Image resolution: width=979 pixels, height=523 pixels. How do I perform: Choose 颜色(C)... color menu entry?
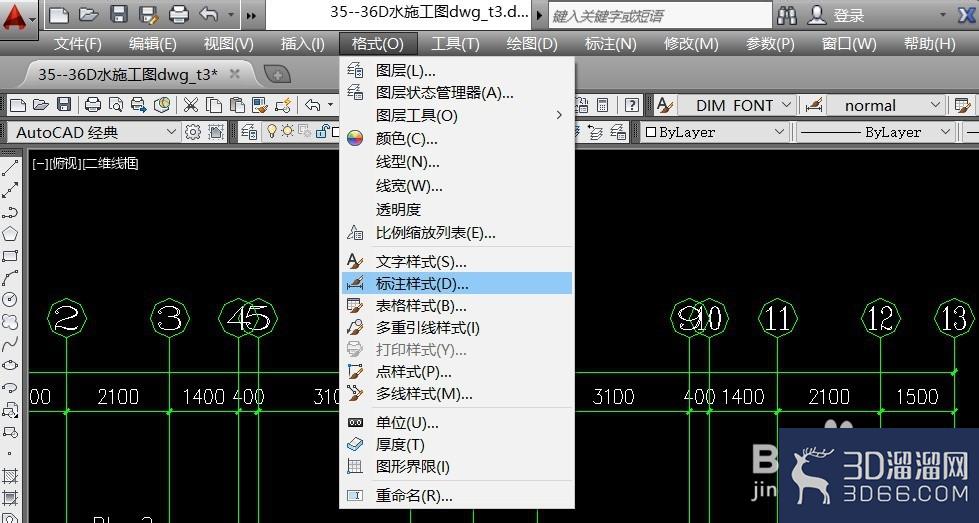click(457, 139)
